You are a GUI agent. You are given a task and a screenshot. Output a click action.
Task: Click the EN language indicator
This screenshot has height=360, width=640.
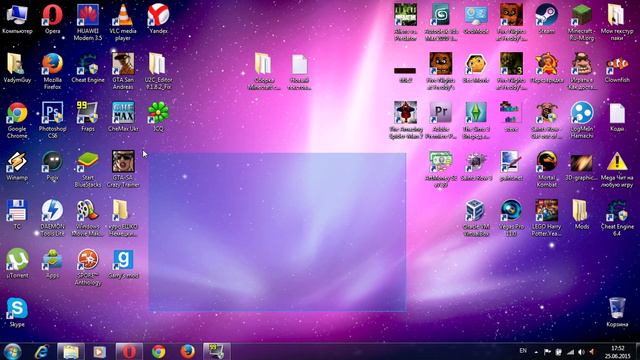(523, 351)
